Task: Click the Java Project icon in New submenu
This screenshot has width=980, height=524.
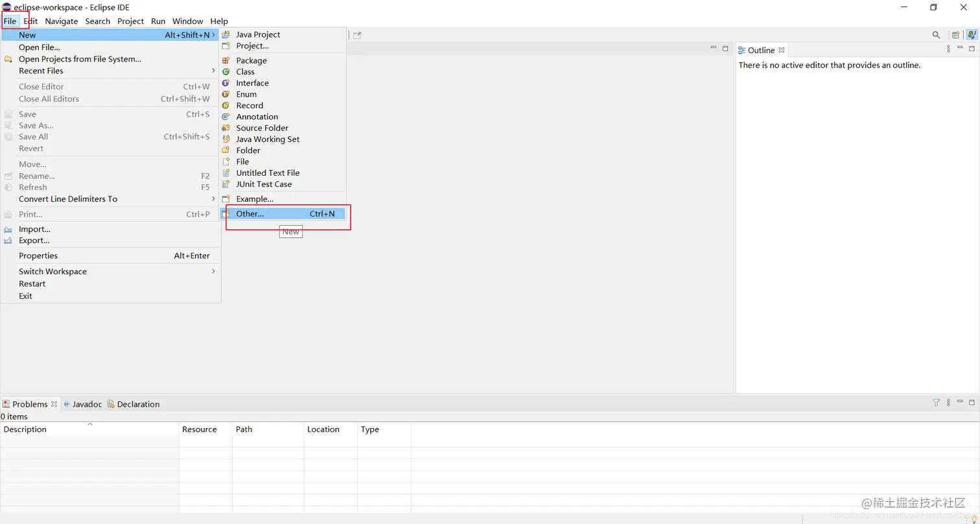Action: point(226,34)
